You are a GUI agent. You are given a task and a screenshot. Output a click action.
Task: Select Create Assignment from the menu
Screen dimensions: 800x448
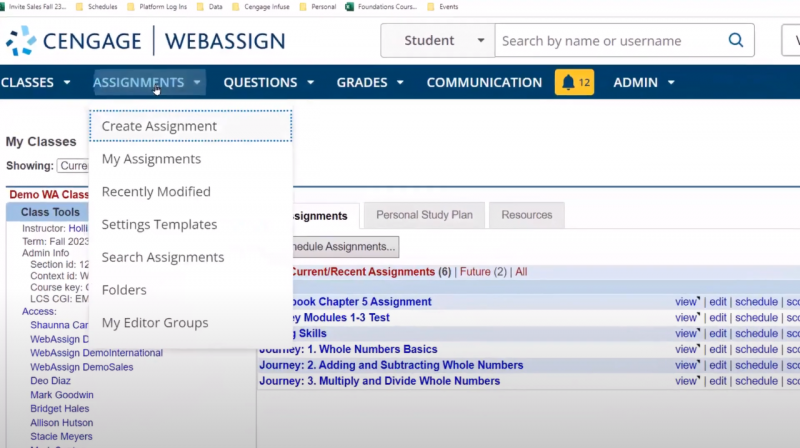(159, 126)
